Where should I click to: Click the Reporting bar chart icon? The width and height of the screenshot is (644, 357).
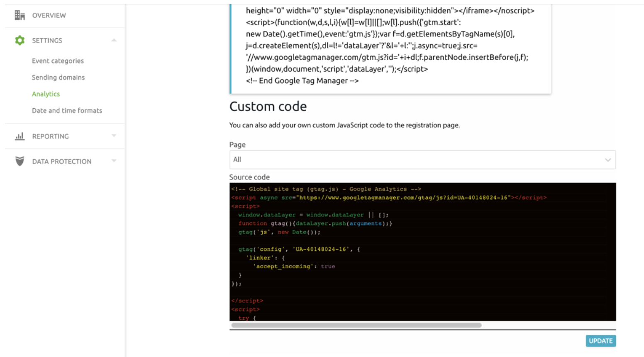[x=20, y=136]
